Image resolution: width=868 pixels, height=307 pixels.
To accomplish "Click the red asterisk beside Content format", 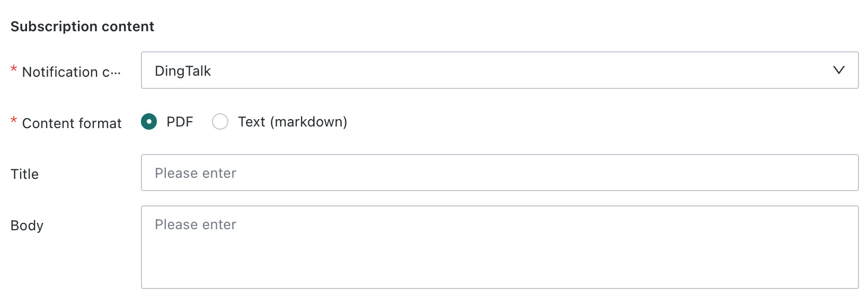I will (14, 121).
